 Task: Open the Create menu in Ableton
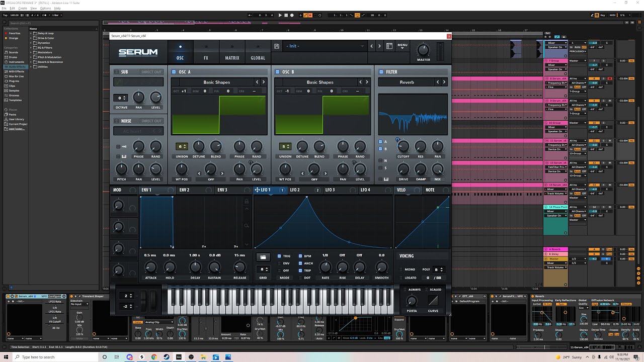pyautogui.click(x=23, y=9)
